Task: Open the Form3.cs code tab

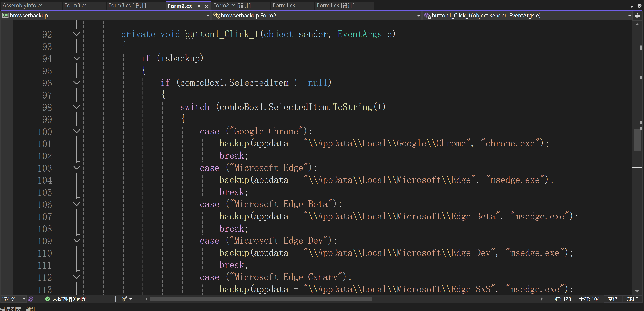Action: coord(75,5)
